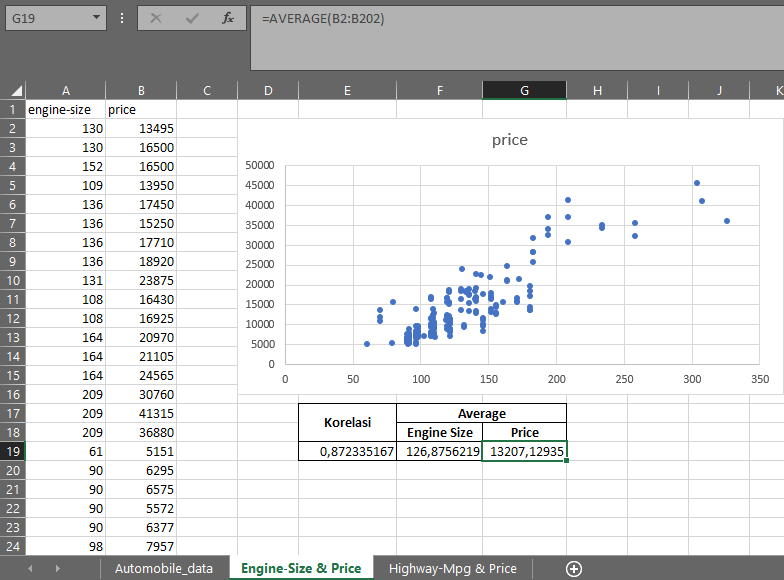Select column G header
This screenshot has width=784, height=580.
[x=524, y=90]
